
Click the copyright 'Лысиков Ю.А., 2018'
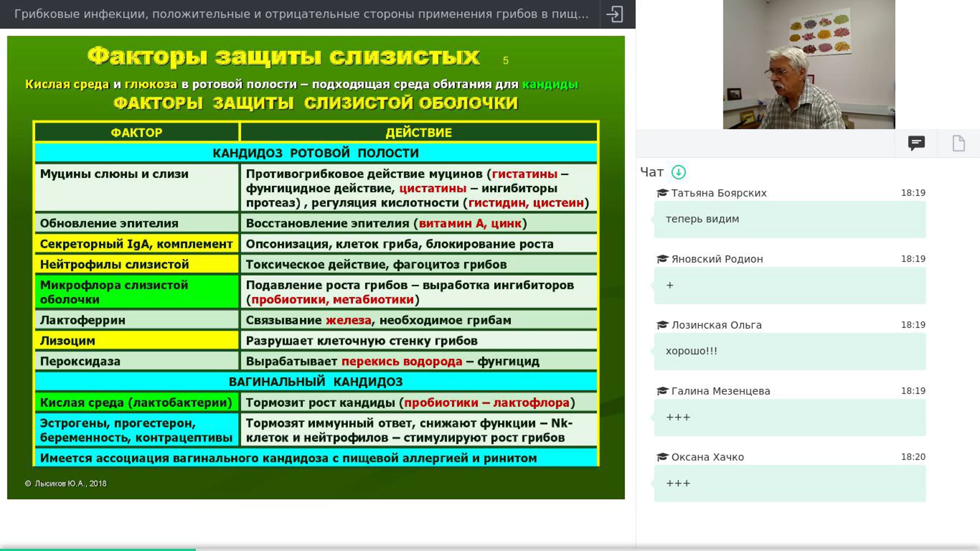[66, 484]
